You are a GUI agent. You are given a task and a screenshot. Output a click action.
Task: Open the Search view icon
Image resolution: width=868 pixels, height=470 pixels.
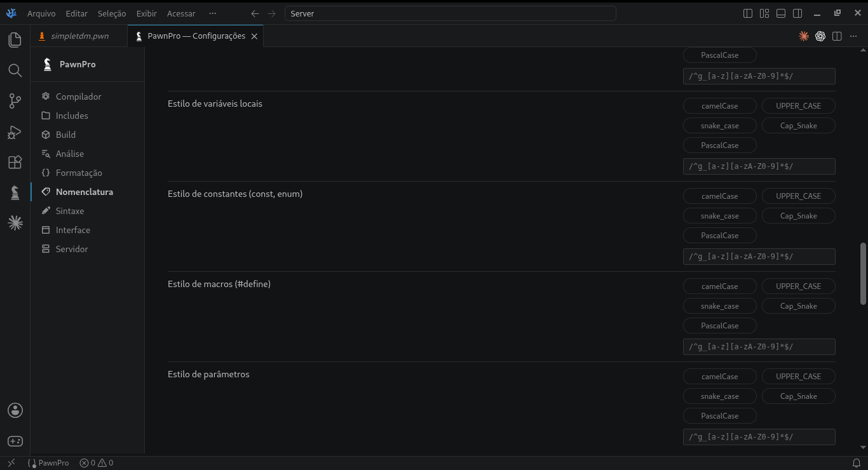click(x=15, y=70)
